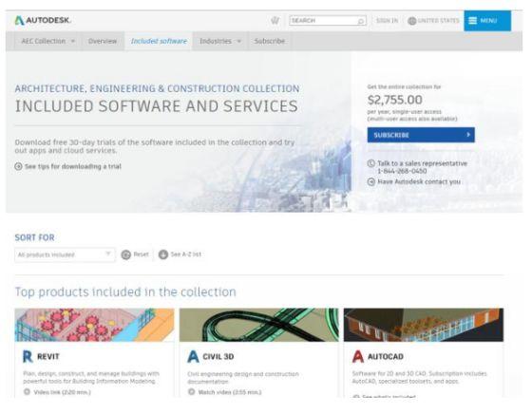
Task: Click the AUTOCAD product title
Action: (x=386, y=357)
